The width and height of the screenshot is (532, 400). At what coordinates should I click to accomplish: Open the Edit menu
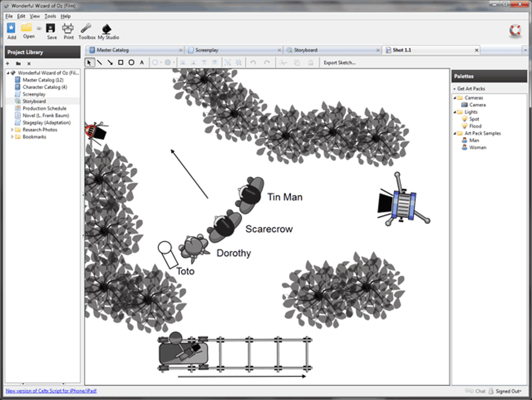pyautogui.click(x=21, y=16)
